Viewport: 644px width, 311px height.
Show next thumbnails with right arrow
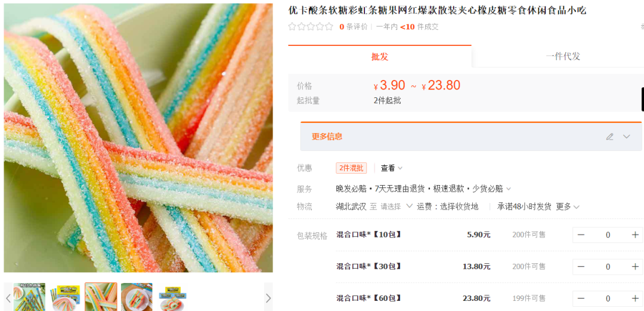coord(268,298)
